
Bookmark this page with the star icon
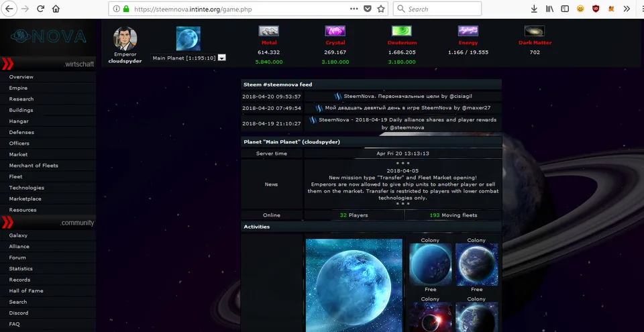pyautogui.click(x=381, y=9)
